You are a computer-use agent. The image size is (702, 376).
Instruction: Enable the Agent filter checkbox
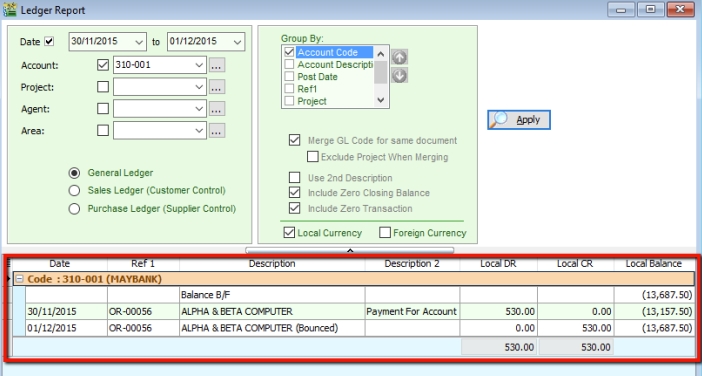[x=103, y=108]
